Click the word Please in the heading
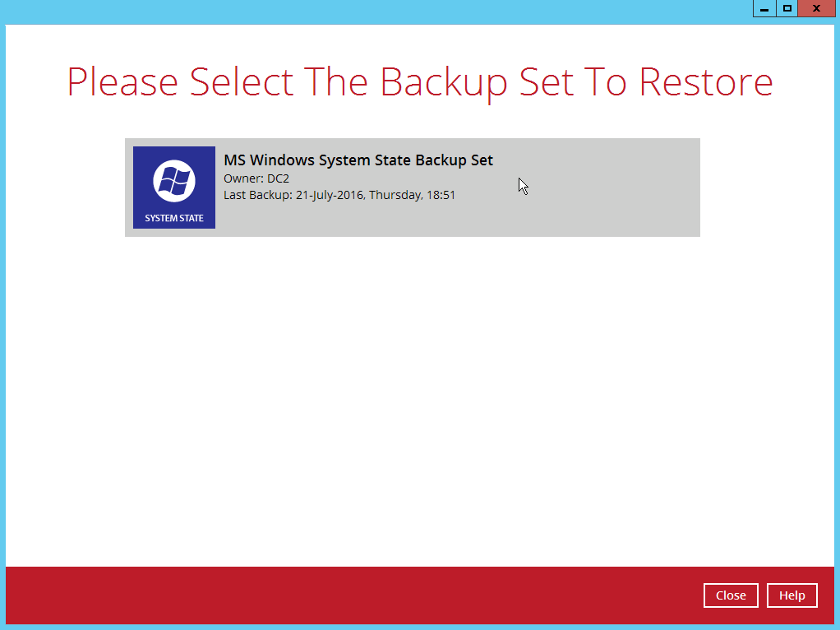The width and height of the screenshot is (840, 630). (122, 82)
